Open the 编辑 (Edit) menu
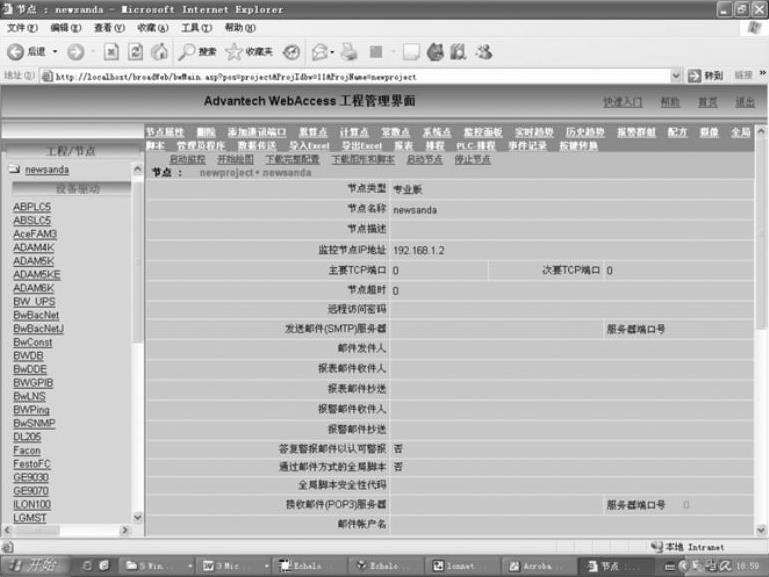Screen dimensions: 769x577 (x=66, y=28)
